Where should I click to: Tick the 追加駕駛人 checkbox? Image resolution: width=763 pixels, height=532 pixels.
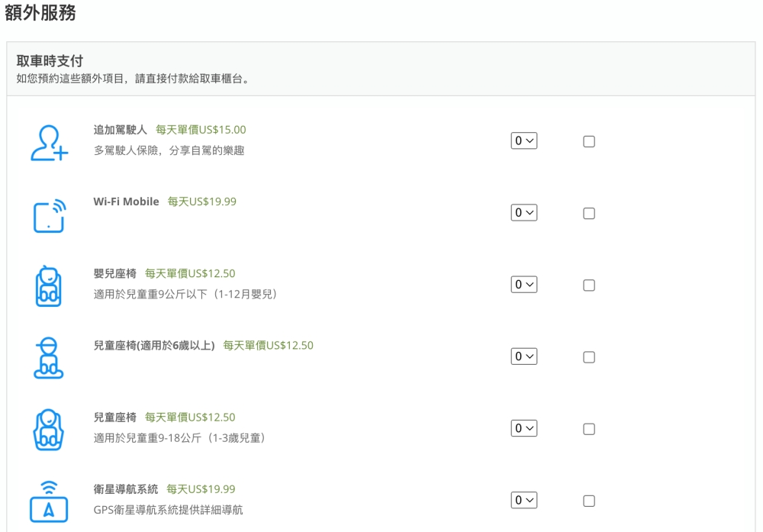(589, 141)
